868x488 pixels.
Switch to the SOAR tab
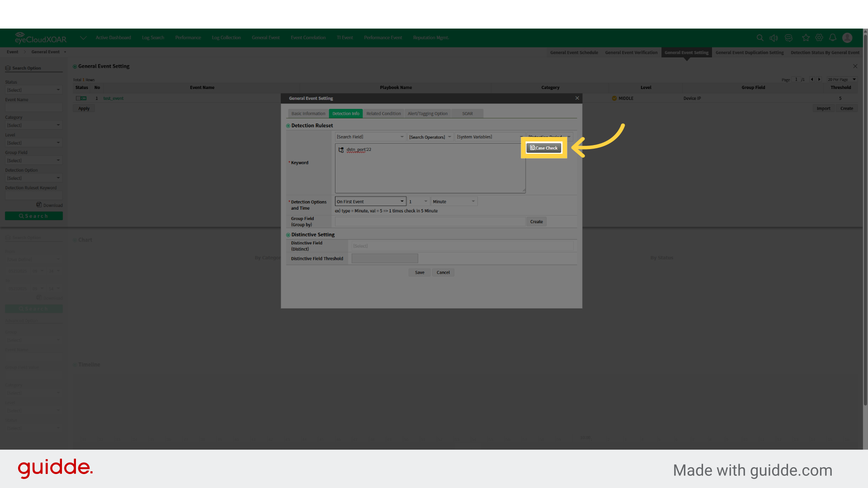tap(467, 113)
